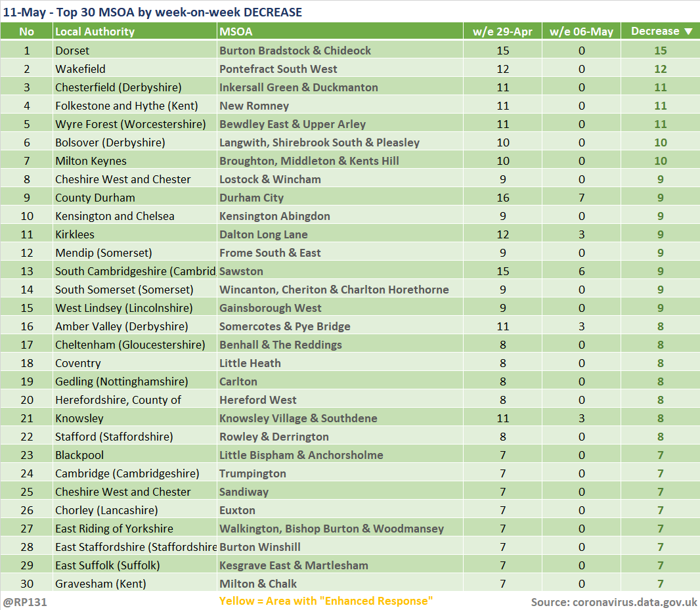The image size is (700, 610).
Task: Click 'Gedling (Nottinghamshire)' cell
Action: 135,381
